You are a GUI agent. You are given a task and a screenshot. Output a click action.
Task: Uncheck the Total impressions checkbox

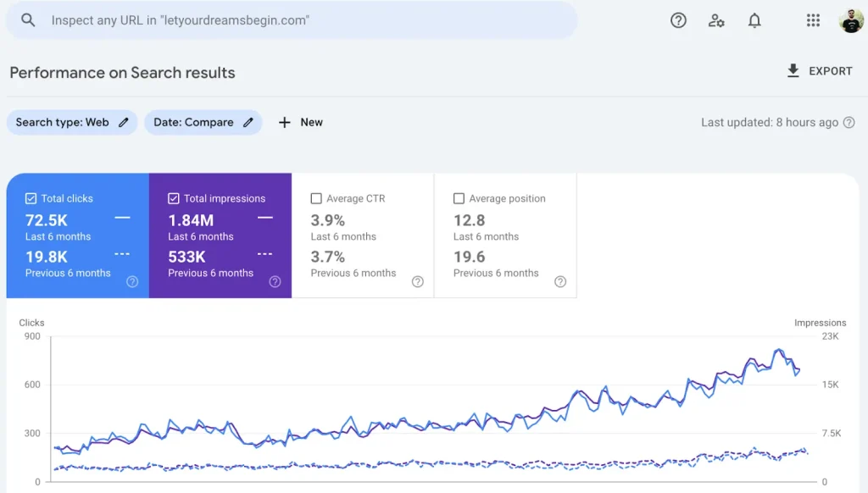[174, 198]
